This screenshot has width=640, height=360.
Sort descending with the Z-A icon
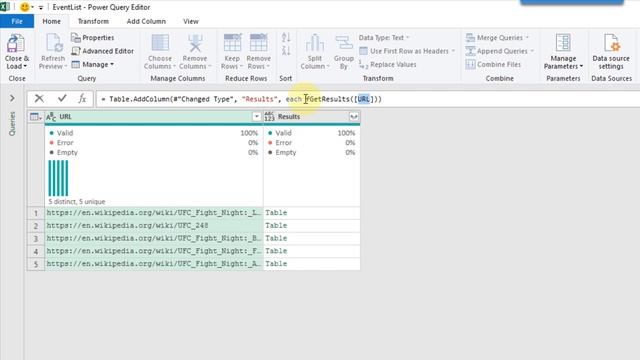286,51
